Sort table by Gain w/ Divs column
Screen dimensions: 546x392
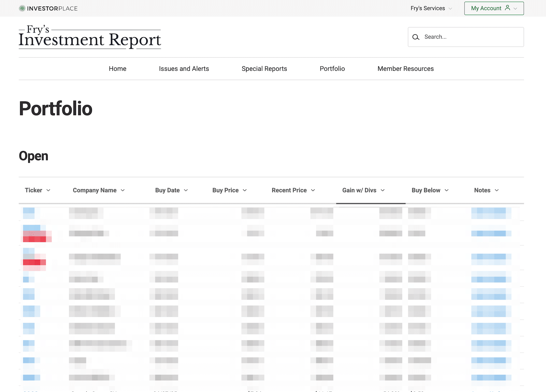[359, 190]
